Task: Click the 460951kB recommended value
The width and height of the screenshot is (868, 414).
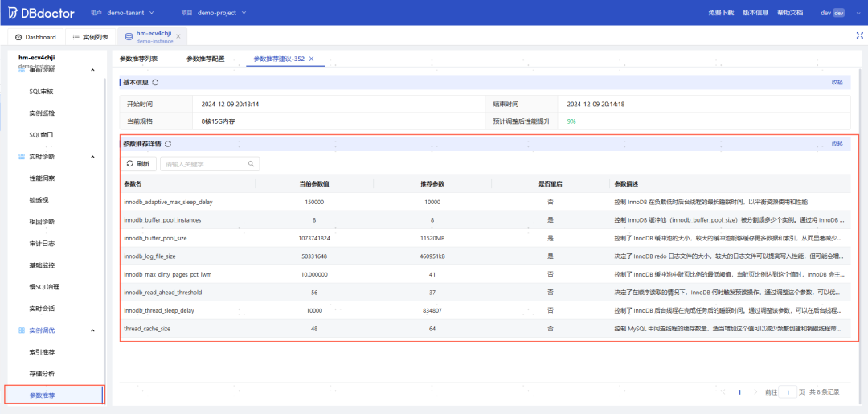Action: point(432,256)
